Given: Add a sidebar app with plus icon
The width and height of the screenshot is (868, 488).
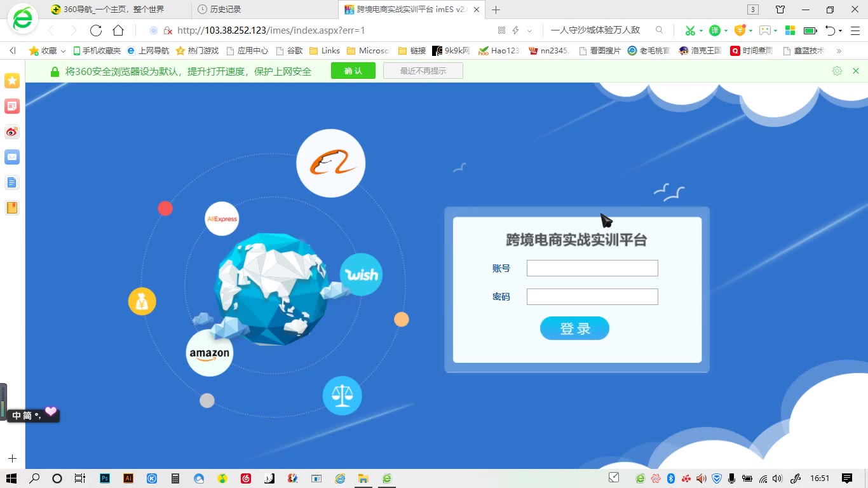Looking at the screenshot, I should click(x=12, y=459).
